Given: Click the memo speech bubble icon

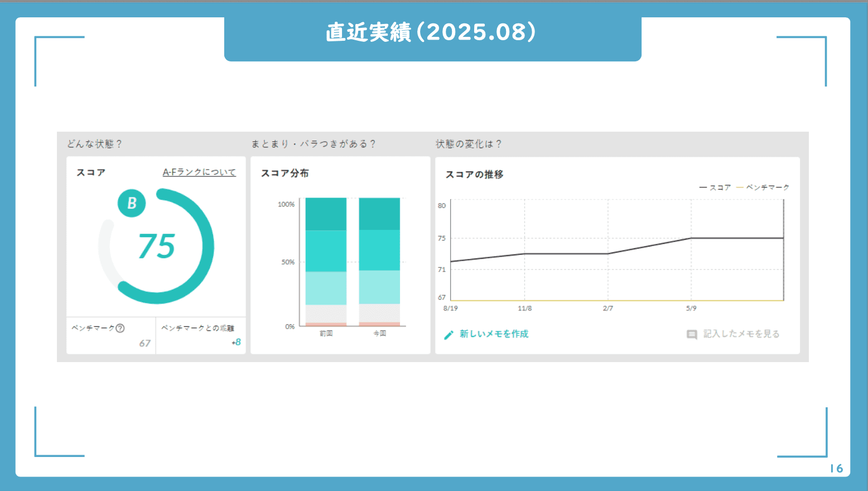Looking at the screenshot, I should coord(692,335).
